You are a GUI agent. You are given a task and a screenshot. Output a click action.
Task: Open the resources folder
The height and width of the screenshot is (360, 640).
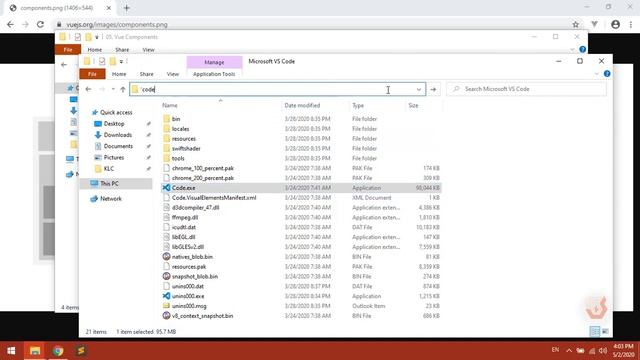pyautogui.click(x=183, y=139)
